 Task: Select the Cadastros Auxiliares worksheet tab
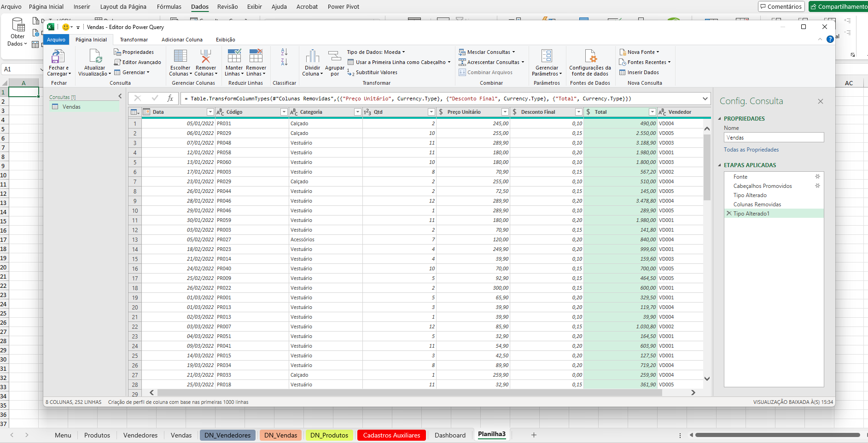pyautogui.click(x=391, y=435)
